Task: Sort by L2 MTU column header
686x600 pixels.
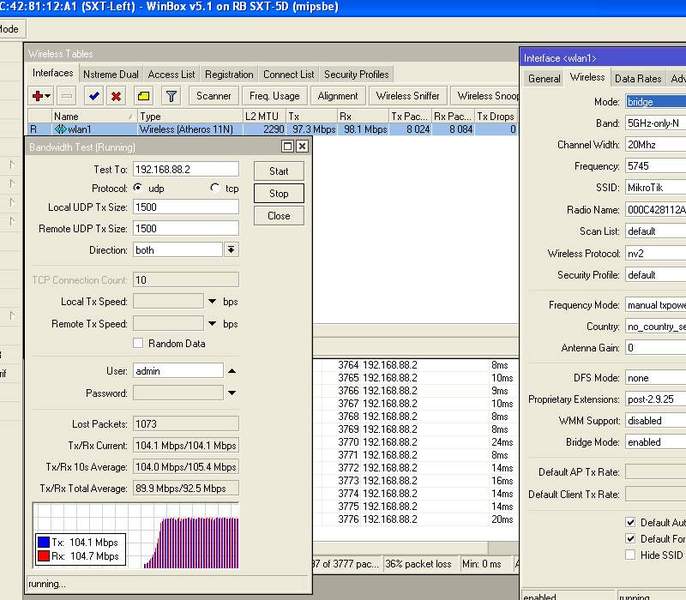Action: tap(264, 116)
